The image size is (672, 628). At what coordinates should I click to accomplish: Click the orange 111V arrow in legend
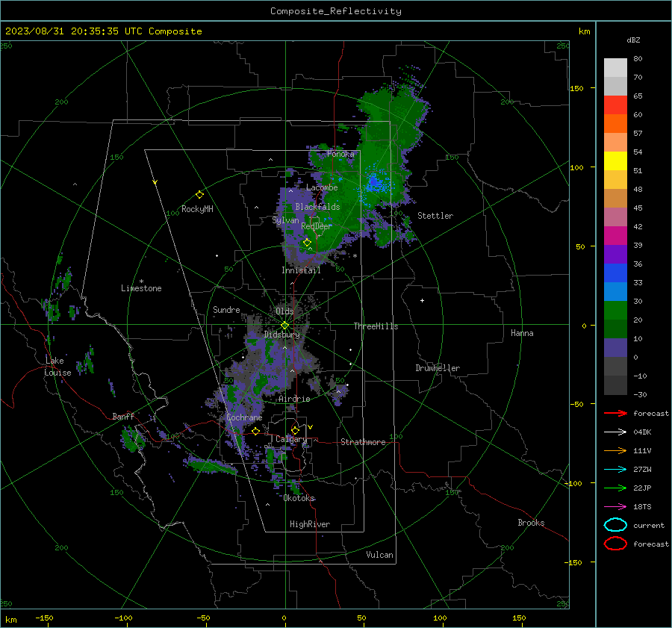[615, 450]
